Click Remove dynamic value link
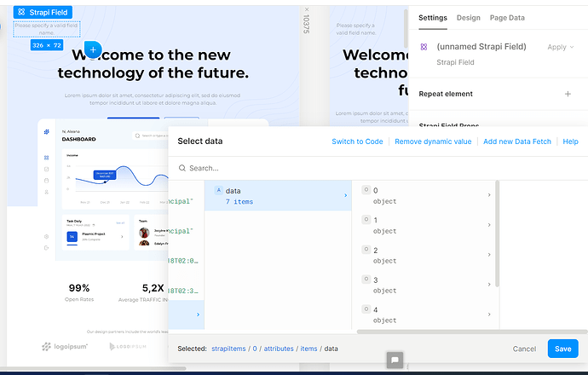 click(x=431, y=141)
